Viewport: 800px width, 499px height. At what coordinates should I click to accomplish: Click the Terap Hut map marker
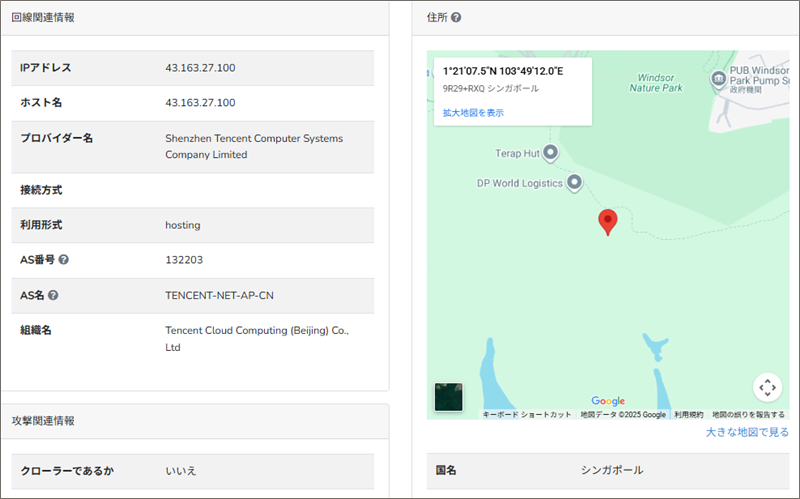[x=549, y=152]
